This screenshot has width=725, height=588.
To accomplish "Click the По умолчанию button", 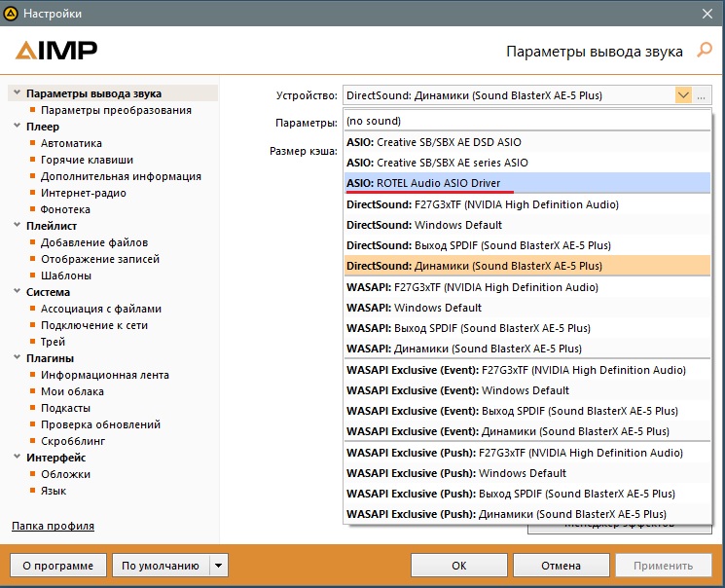I will coord(161,566).
